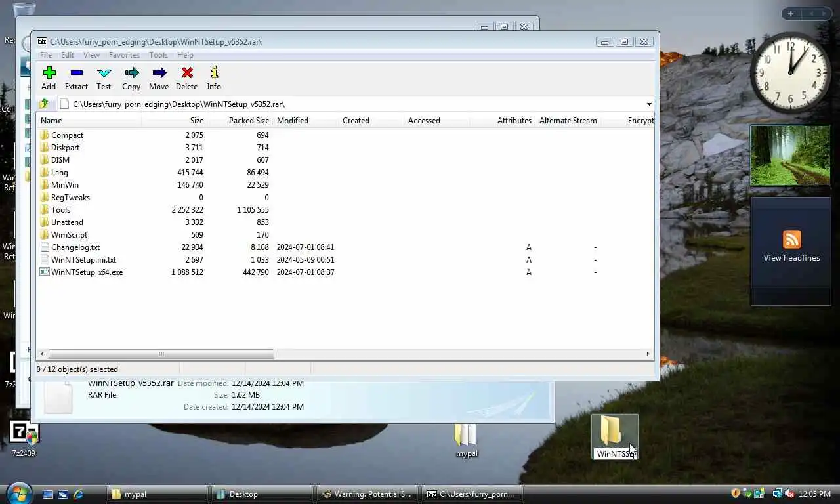Click the Info toolbar icon

click(214, 73)
